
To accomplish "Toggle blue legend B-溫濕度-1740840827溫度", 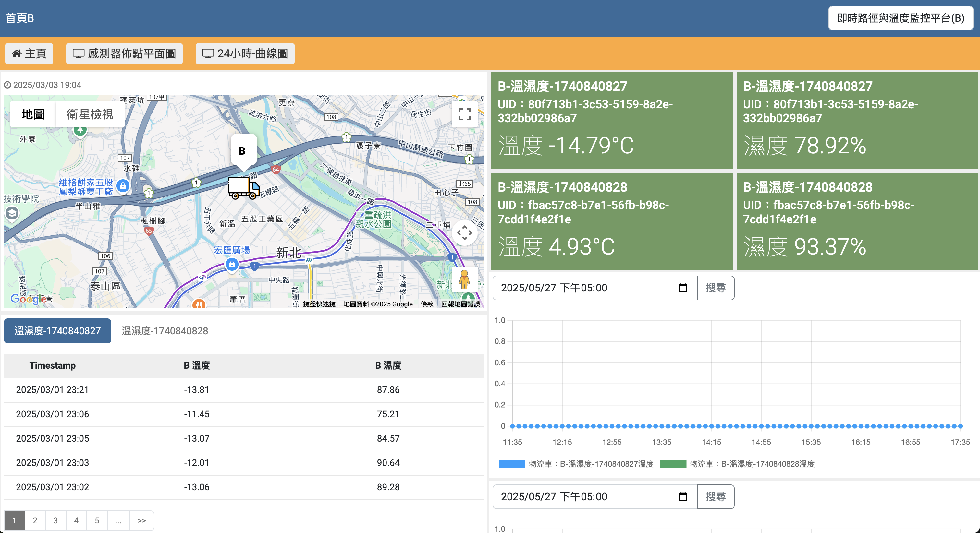I will coord(576,464).
